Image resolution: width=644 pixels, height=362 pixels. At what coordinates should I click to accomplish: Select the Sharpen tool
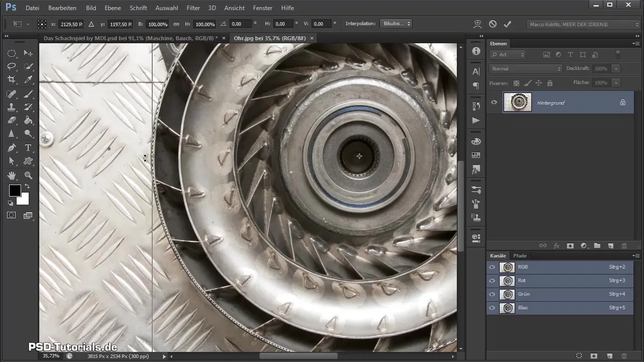coord(12,134)
